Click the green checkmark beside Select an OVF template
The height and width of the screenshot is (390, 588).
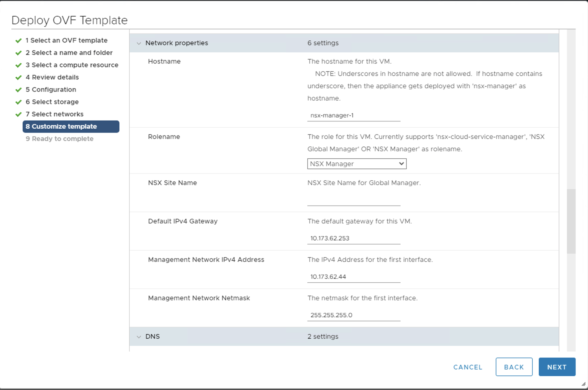pos(18,41)
